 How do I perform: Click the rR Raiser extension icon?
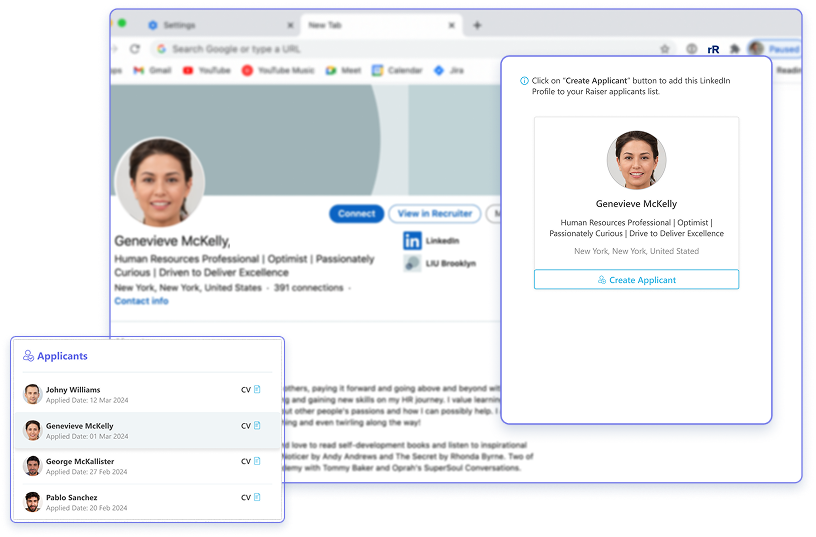pyautogui.click(x=713, y=49)
